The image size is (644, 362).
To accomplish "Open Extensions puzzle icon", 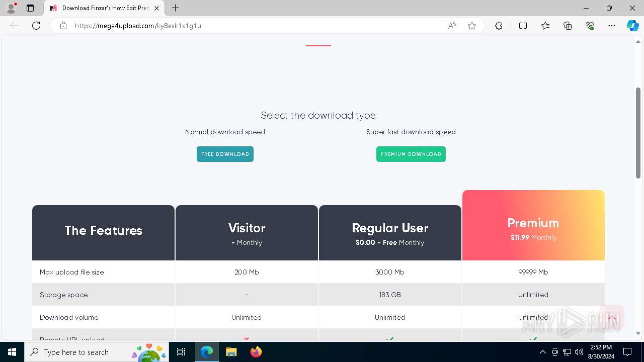I will pyautogui.click(x=499, y=26).
